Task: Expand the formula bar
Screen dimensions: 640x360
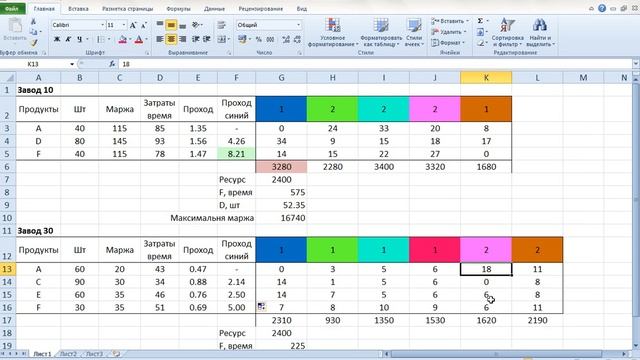Action: tap(636, 64)
